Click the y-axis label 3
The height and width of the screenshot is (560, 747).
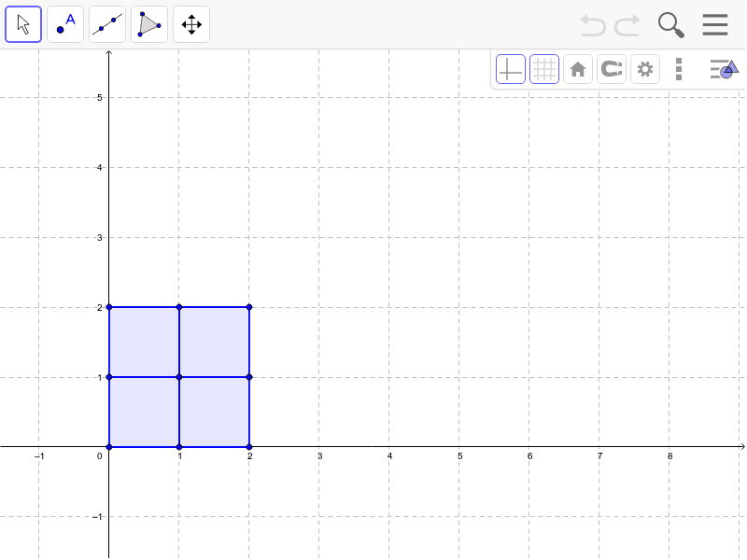pos(100,238)
